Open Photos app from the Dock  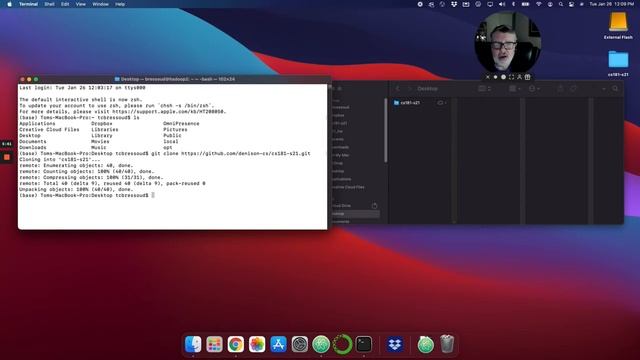point(257,344)
